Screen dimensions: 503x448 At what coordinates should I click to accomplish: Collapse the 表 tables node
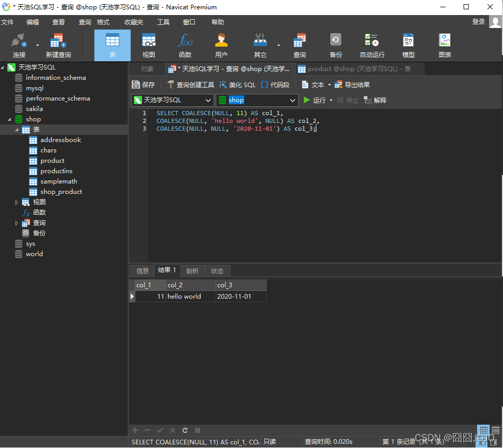tap(17, 130)
